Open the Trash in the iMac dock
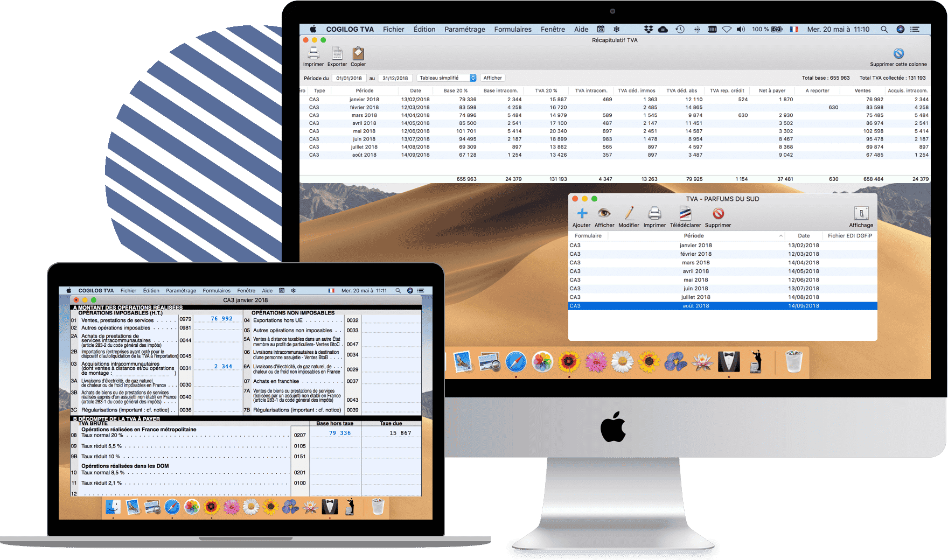Image resolution: width=948 pixels, height=560 pixels. point(793,361)
